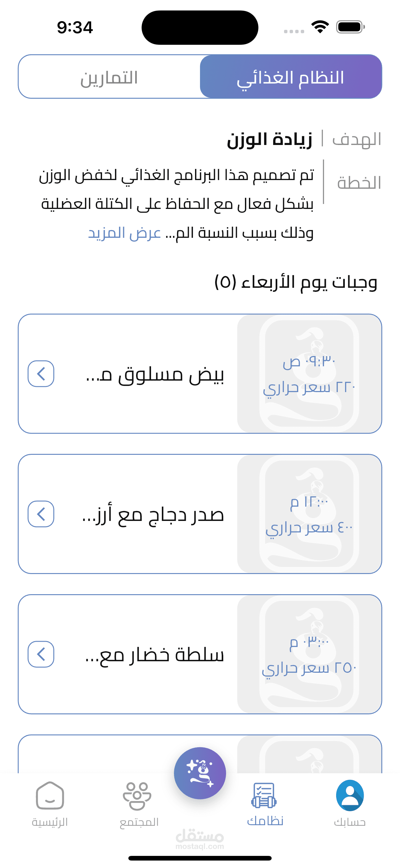Click عرض المزيد show more link
The image size is (400, 868).
coord(124,233)
